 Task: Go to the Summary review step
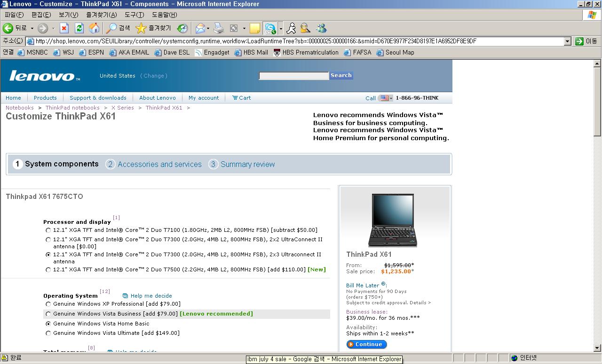coord(242,164)
